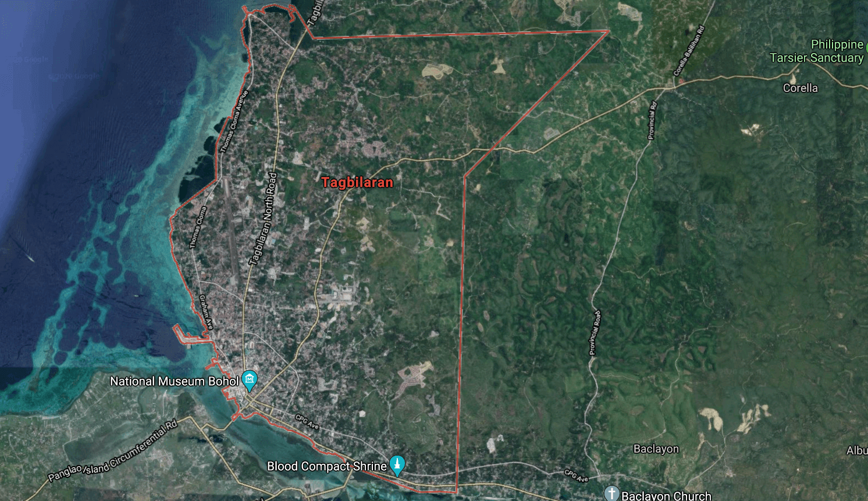Click the Blood Compact Shrine marker icon
Image resolution: width=868 pixels, height=501 pixels.
click(397, 465)
